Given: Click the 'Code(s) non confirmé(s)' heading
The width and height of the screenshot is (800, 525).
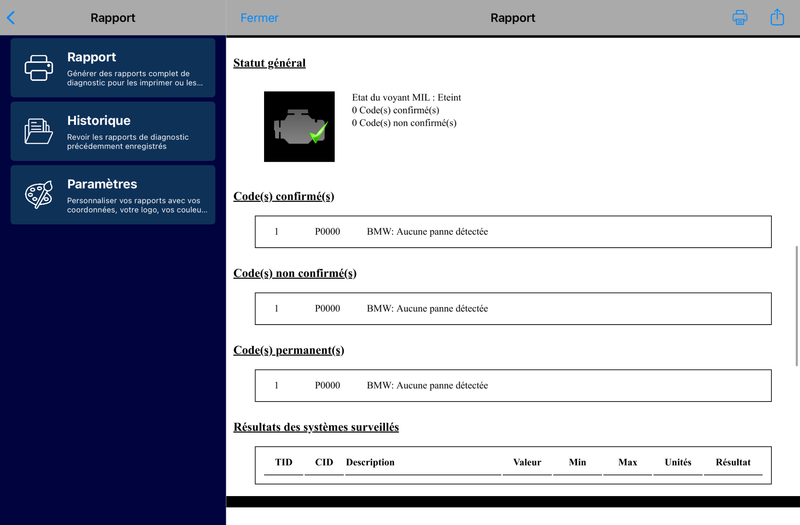Looking at the screenshot, I should click(x=295, y=273).
